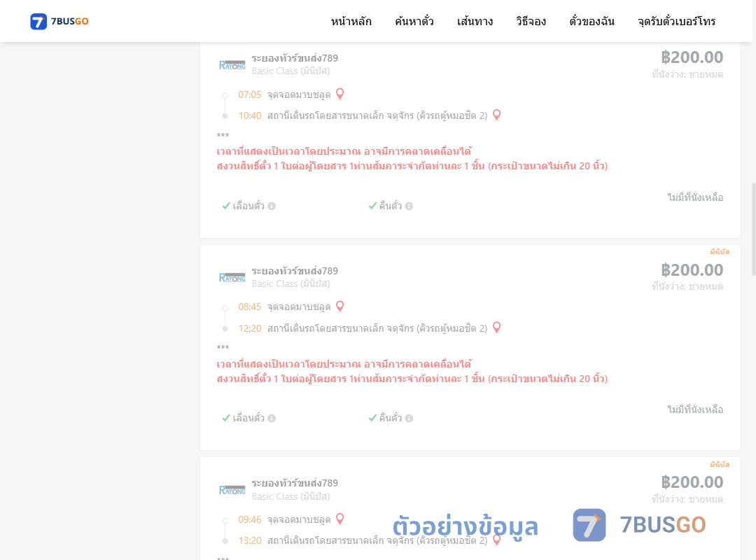Click จุดจอดมาบชลูด stop on 07:05 trip
This screenshot has height=560, width=756.
pos(299,94)
